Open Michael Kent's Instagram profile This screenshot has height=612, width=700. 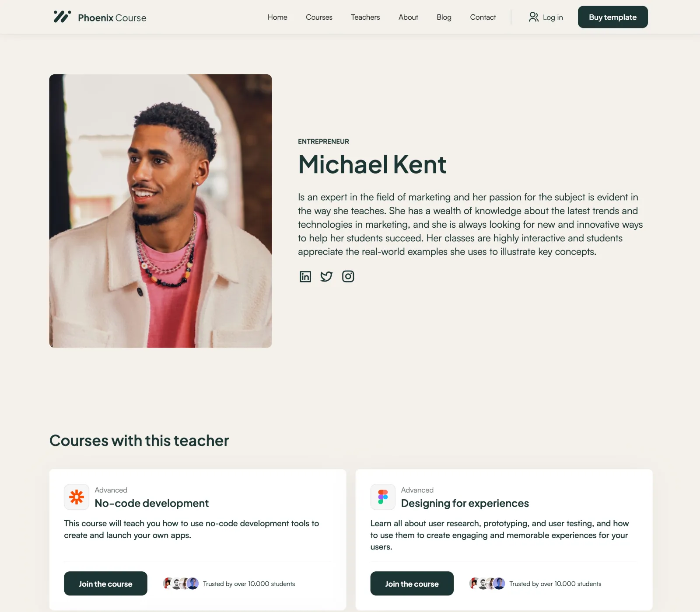pos(348,276)
